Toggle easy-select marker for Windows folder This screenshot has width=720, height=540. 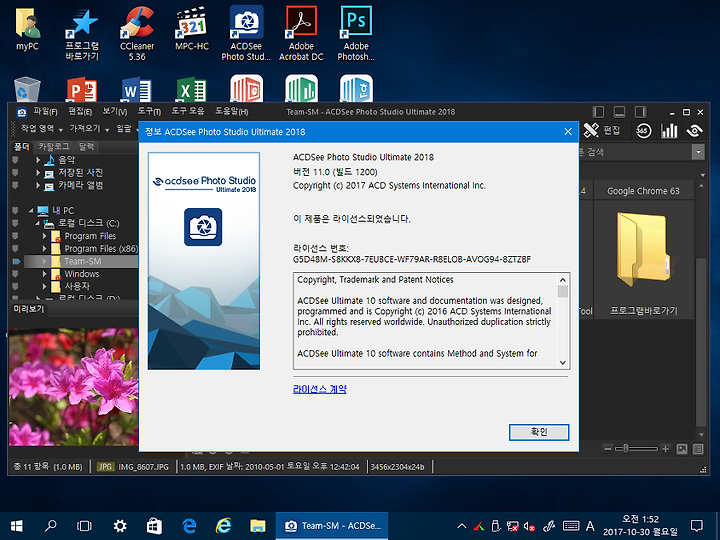(15, 274)
